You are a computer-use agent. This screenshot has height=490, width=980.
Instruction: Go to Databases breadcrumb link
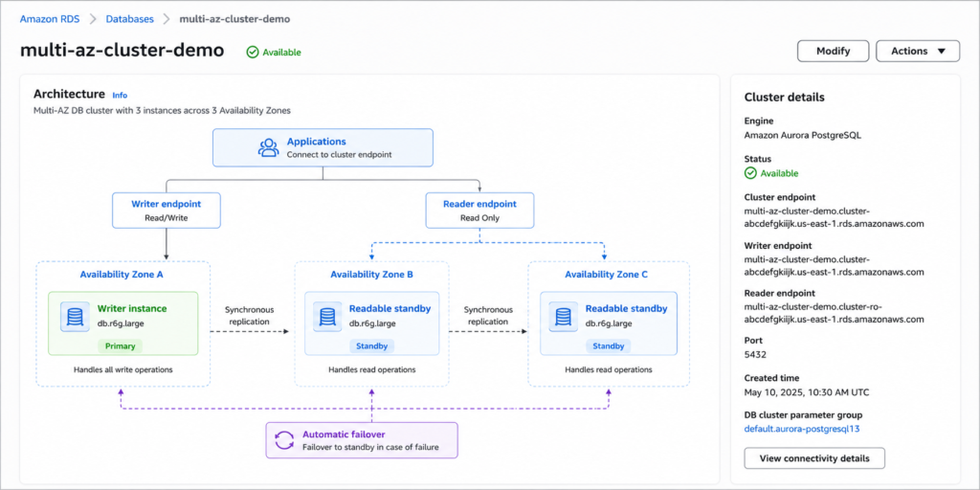click(129, 19)
